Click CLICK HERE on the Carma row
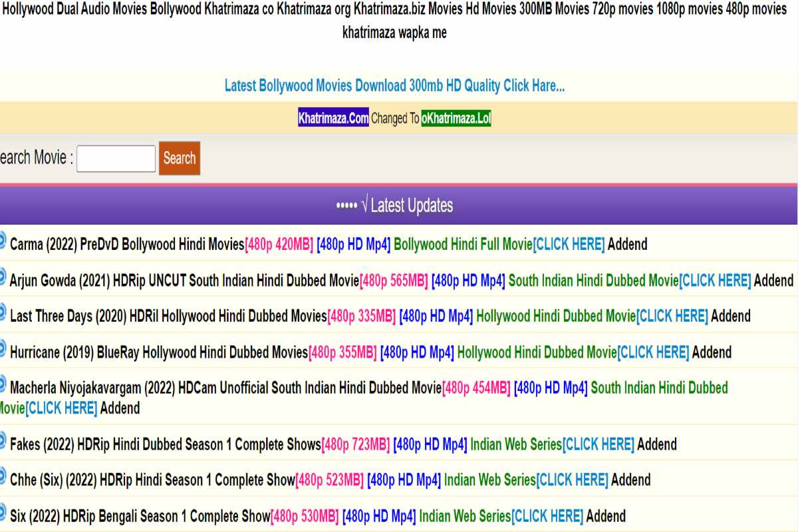The width and height of the screenshot is (798, 532). tap(569, 245)
